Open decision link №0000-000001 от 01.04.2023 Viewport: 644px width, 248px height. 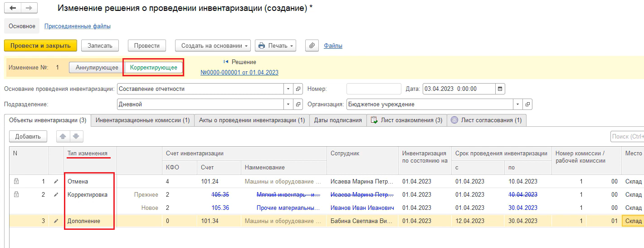coord(239,72)
